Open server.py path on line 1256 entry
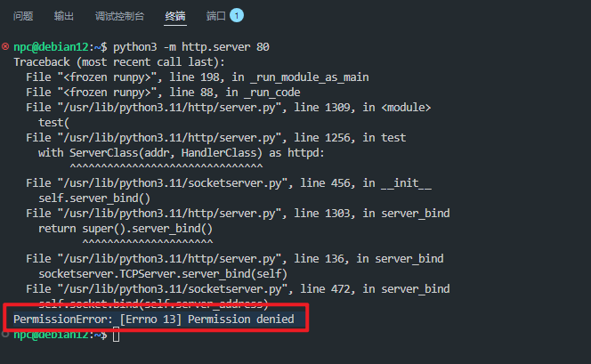The width and height of the screenshot is (591, 364). pos(169,138)
